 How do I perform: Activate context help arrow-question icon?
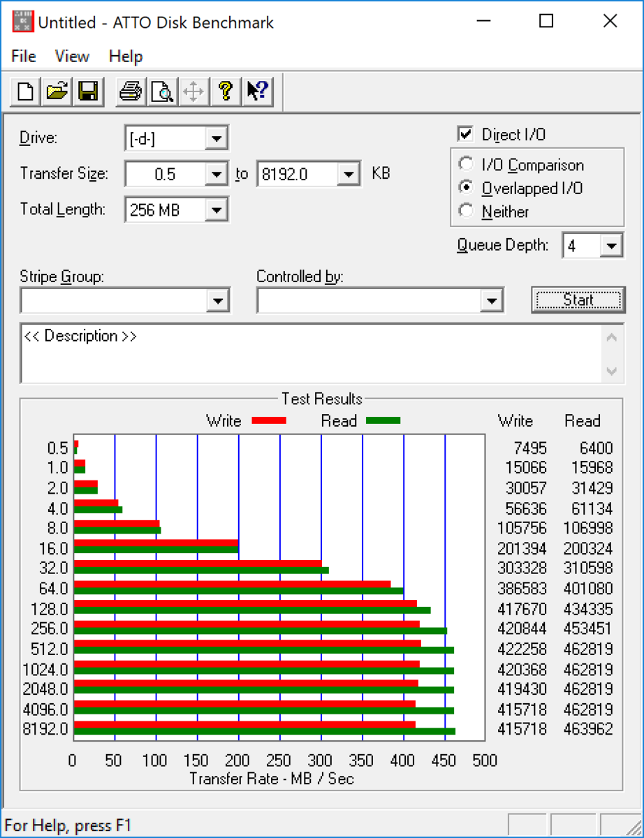[x=256, y=91]
